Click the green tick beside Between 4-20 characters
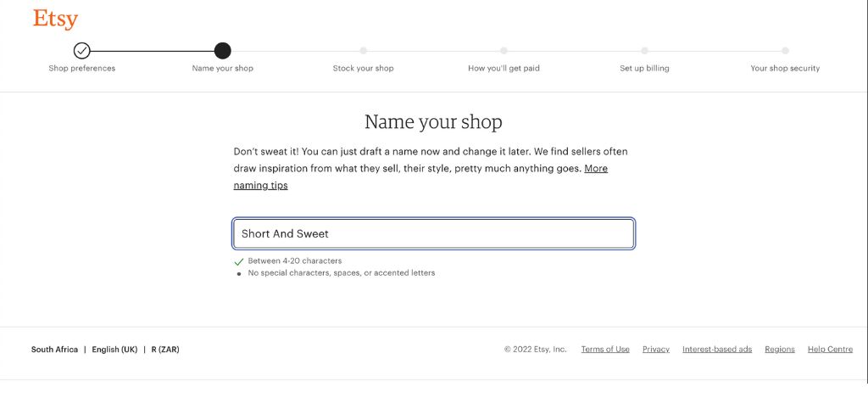 (238, 261)
